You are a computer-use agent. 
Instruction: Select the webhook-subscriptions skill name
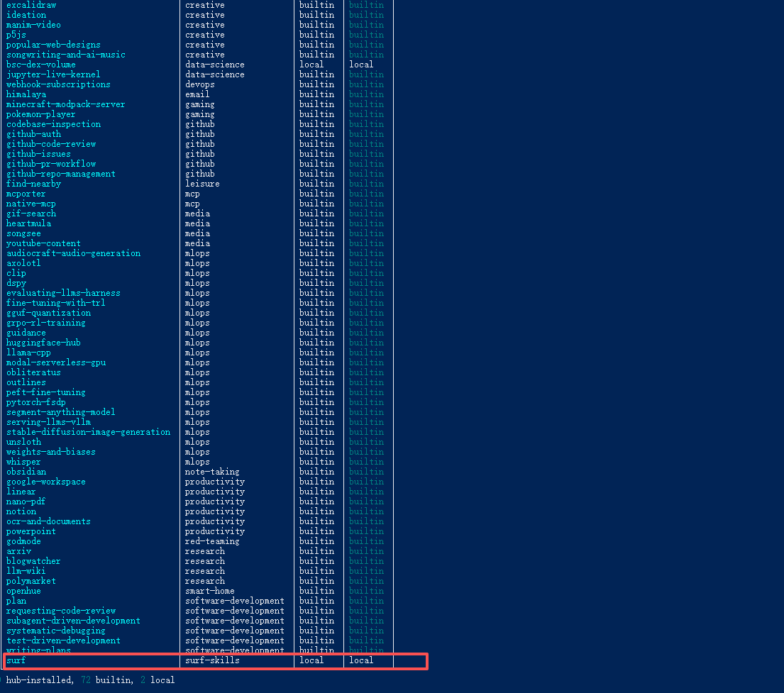click(x=58, y=84)
